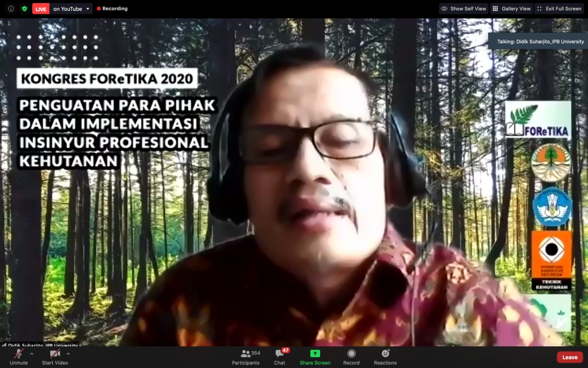This screenshot has width=588, height=368.
Task: Expand video options arrow next to Start Video
Action: point(68,354)
